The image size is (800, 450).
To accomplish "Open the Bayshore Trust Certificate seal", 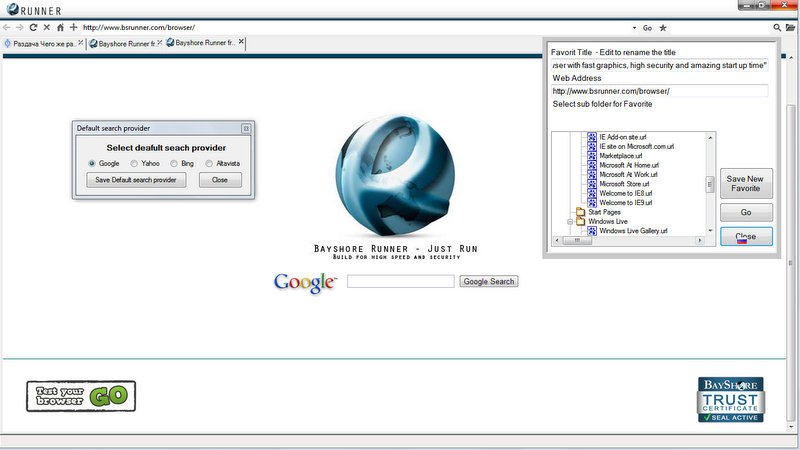I will coord(731,399).
